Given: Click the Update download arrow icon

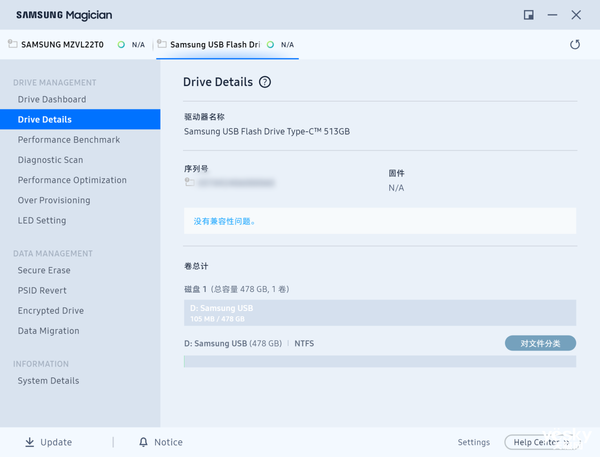Looking at the screenshot, I should (x=29, y=442).
